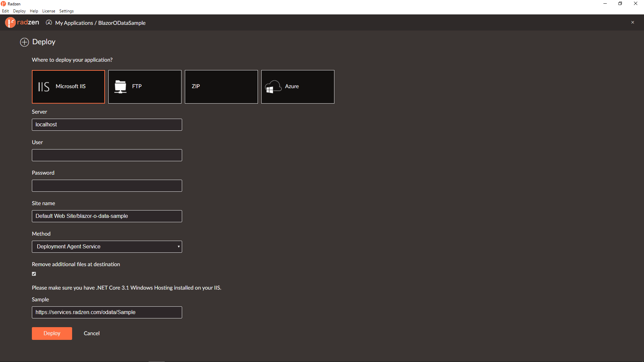This screenshot has width=644, height=362.
Task: Close the Deploy panel with the X
Action: (633, 22)
